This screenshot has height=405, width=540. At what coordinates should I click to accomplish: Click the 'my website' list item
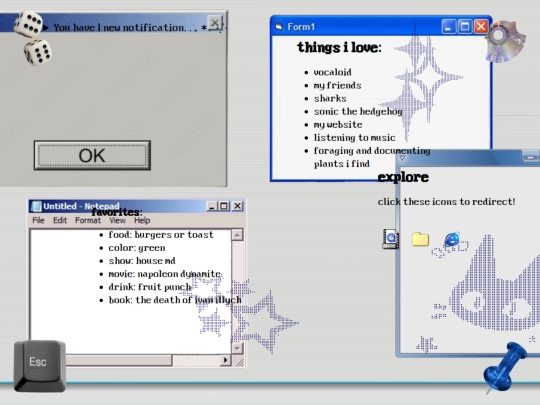pyautogui.click(x=338, y=125)
